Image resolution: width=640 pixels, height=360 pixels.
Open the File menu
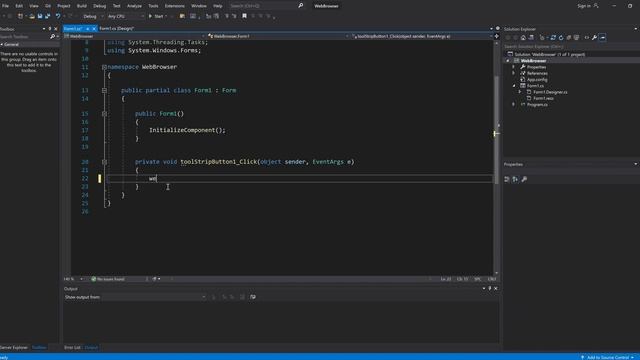pyautogui.click(x=5, y=6)
